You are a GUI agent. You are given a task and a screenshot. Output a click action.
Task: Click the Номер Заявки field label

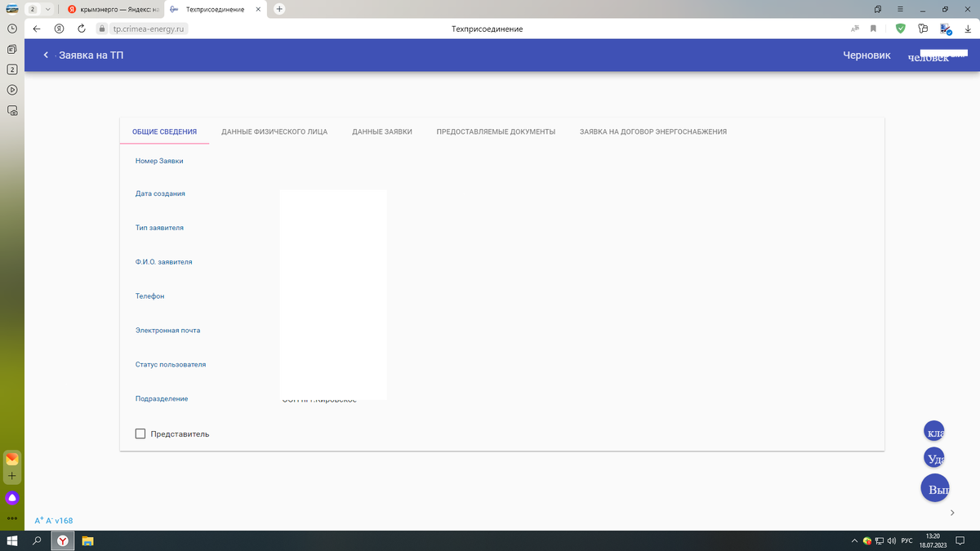[x=159, y=161]
